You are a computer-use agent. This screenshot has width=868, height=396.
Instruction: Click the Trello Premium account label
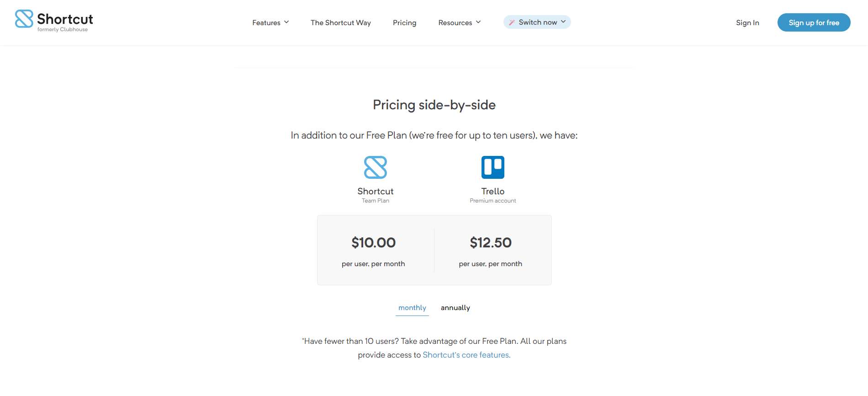point(492,201)
